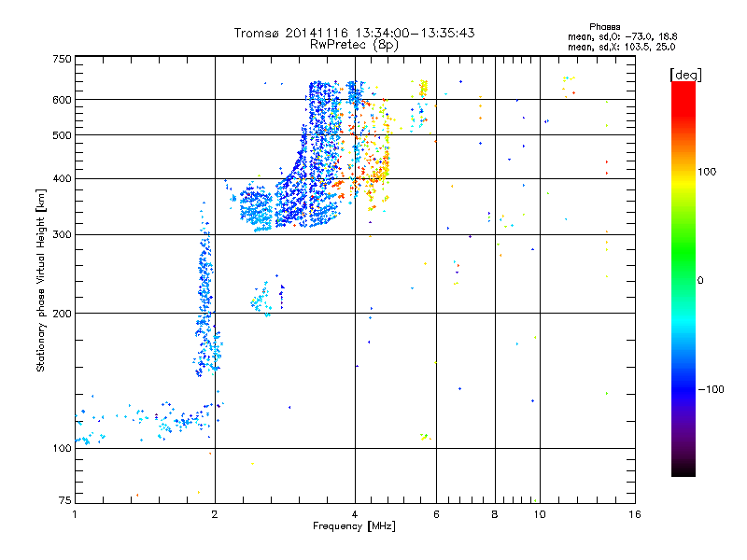Click the colorbar '100' tick label

tap(707, 172)
